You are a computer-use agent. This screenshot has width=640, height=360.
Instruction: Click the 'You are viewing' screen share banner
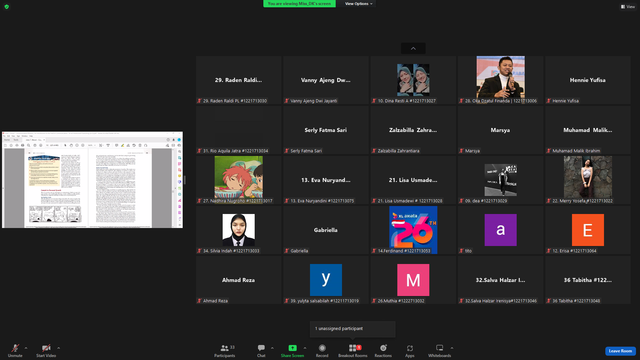pos(300,4)
